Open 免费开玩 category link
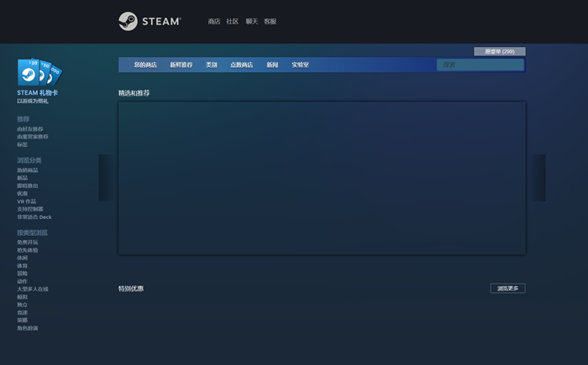 (28, 242)
